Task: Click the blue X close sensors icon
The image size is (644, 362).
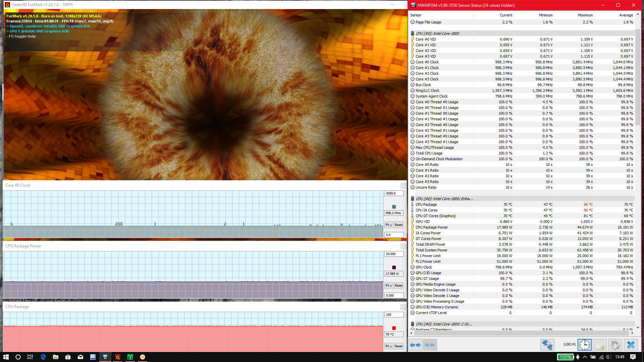Action: [631, 345]
